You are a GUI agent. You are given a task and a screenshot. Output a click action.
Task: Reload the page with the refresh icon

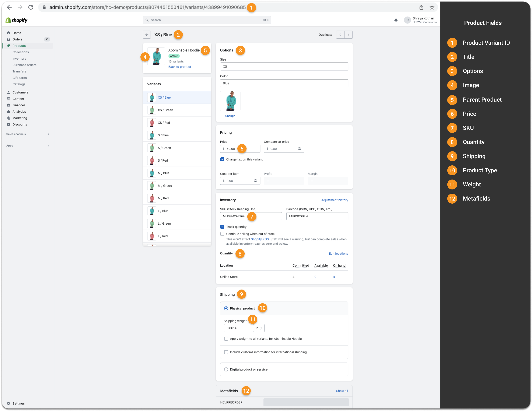[31, 7]
